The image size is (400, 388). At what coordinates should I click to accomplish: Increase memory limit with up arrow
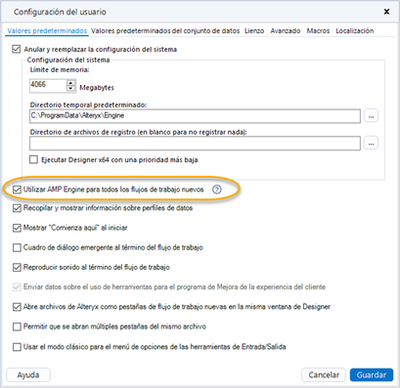(71, 83)
